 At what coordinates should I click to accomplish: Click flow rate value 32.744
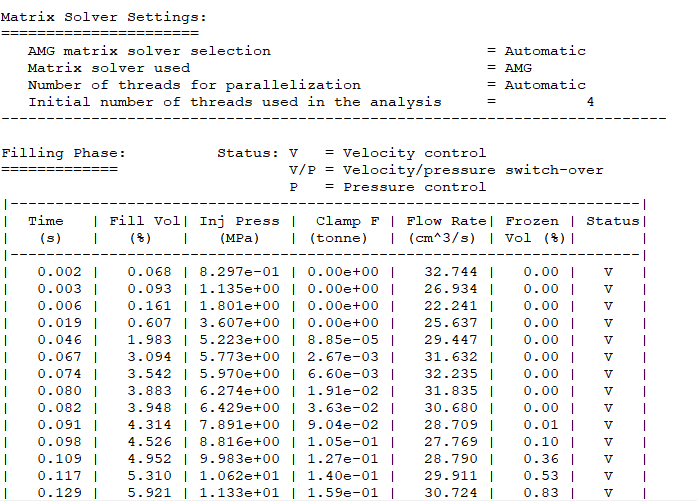click(450, 272)
